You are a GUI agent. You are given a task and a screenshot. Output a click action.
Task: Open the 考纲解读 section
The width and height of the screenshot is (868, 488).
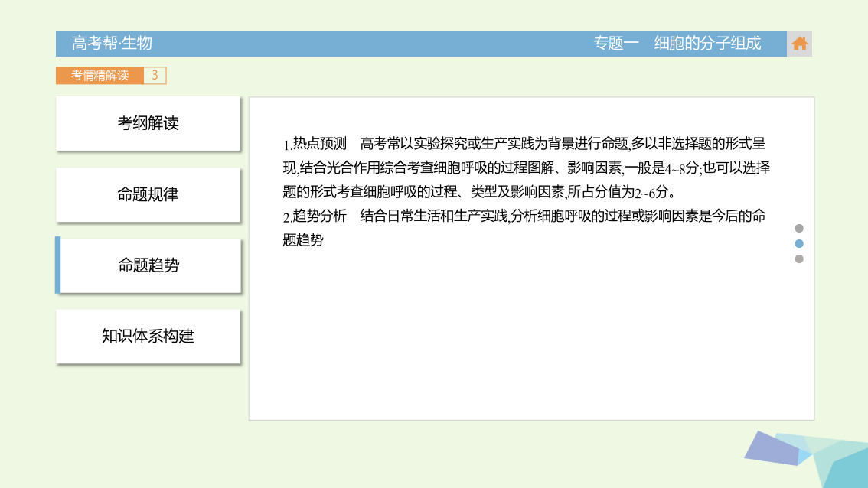[x=148, y=123]
